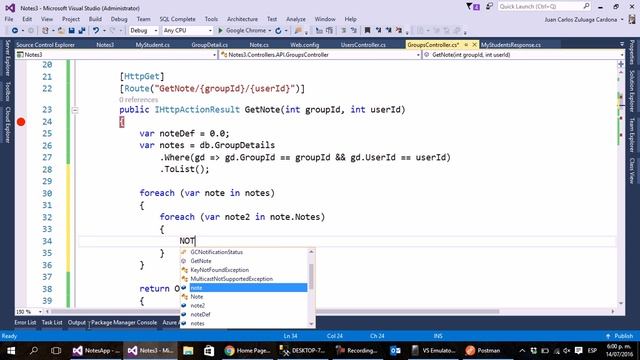Click the volume speaker tray icon

click(x=567, y=351)
